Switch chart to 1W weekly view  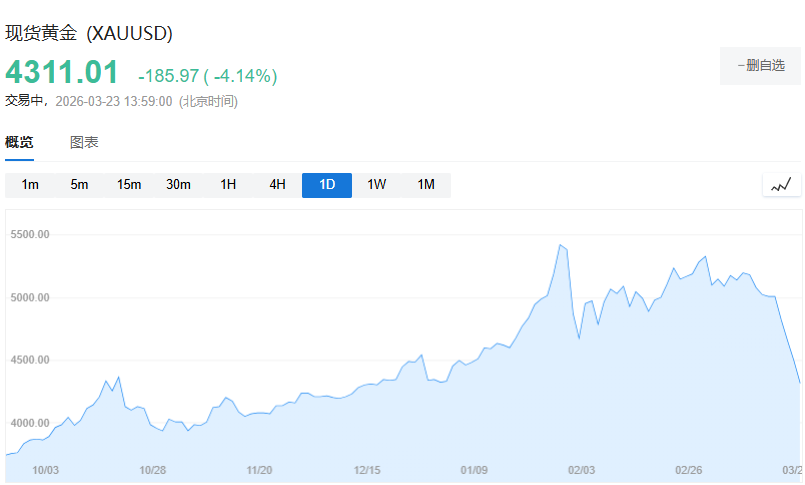pyautogui.click(x=376, y=185)
